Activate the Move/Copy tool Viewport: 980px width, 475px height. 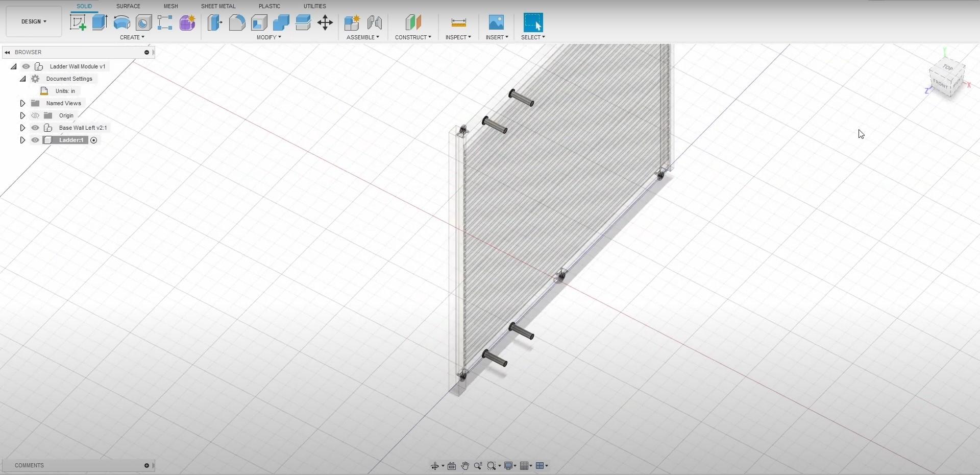pyautogui.click(x=325, y=22)
